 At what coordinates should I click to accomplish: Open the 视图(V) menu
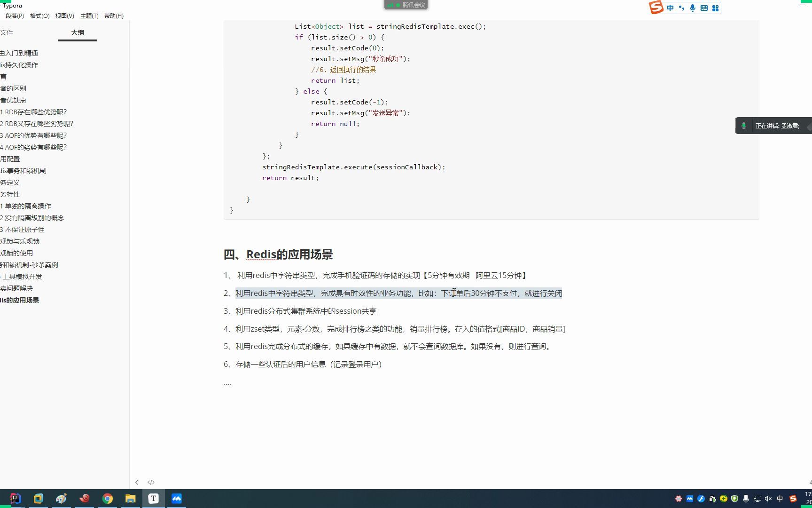coord(64,16)
